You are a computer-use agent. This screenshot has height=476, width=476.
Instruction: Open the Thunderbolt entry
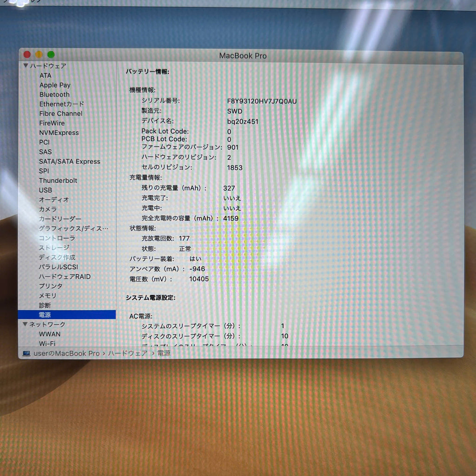click(58, 180)
